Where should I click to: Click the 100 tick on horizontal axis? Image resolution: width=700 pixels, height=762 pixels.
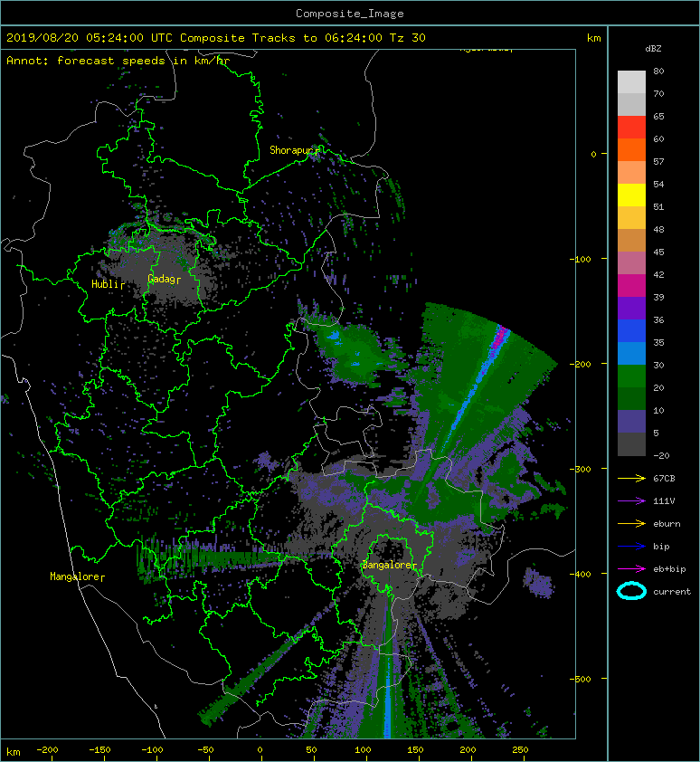pos(363,750)
